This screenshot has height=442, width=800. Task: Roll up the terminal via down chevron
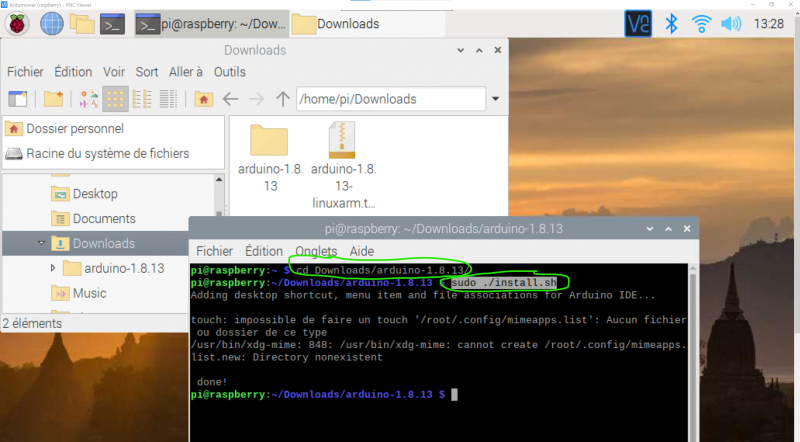649,229
